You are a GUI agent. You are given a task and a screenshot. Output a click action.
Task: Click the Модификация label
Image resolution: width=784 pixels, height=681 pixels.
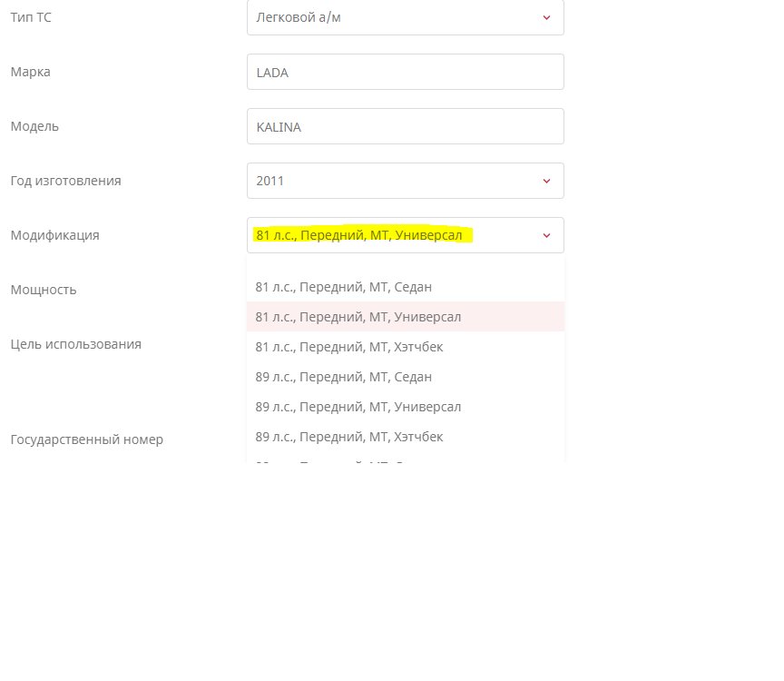55,235
